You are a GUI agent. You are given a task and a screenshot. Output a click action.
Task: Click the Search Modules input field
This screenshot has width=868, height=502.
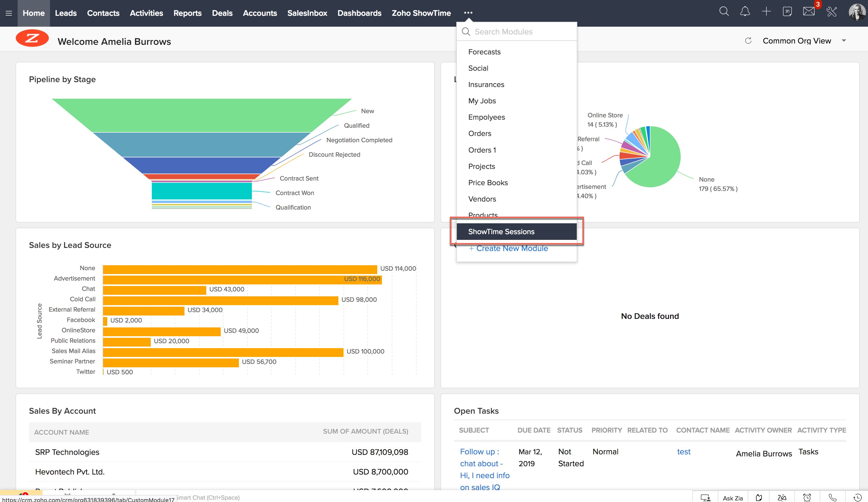(x=517, y=32)
